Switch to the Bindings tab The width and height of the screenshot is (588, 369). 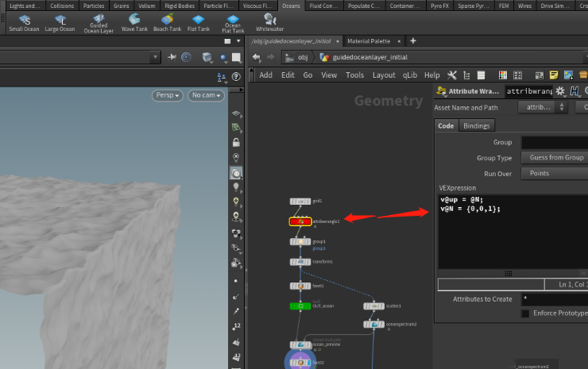point(476,126)
